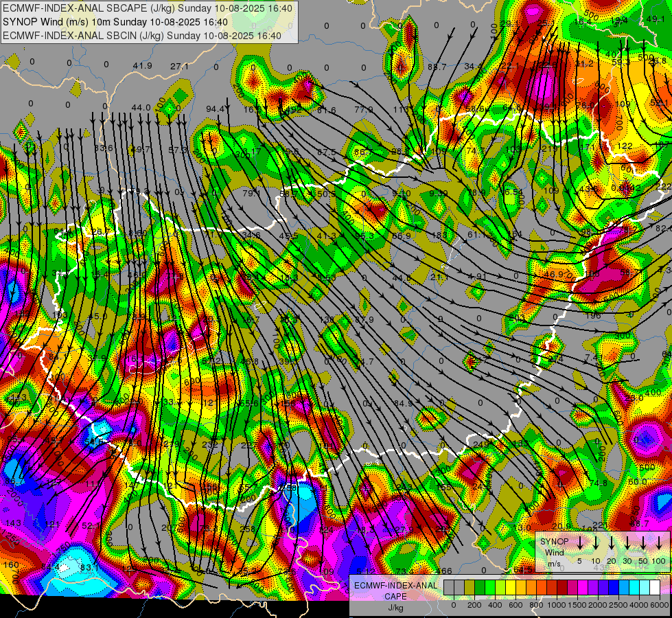672x618 pixels.
Task: Pick the dark red CAPE legend swatch
Action: [562, 588]
